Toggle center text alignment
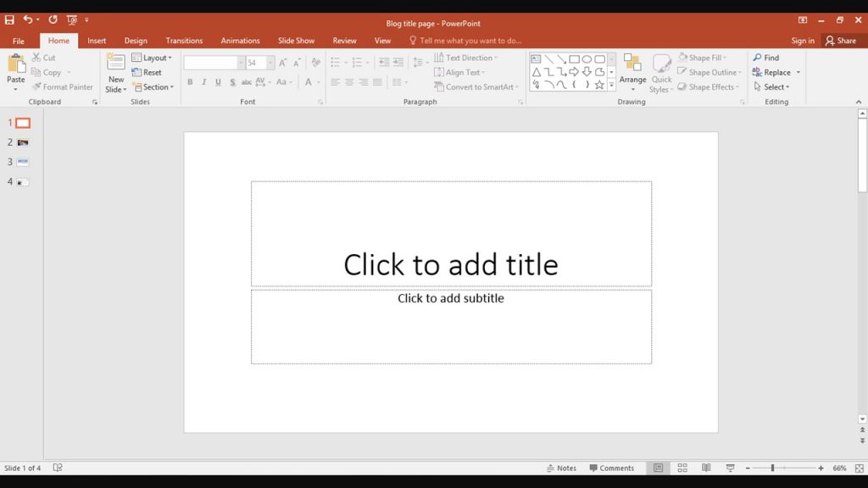The width and height of the screenshot is (868, 488). 350,82
